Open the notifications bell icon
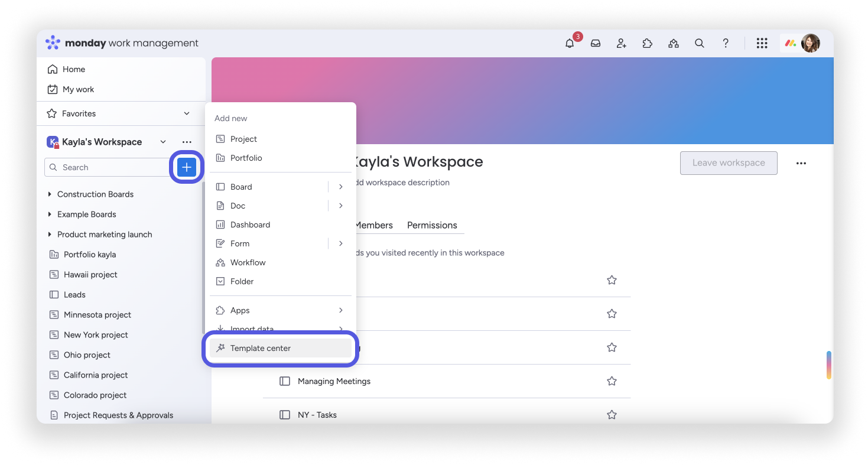Image resolution: width=868 pixels, height=465 pixels. tap(570, 43)
